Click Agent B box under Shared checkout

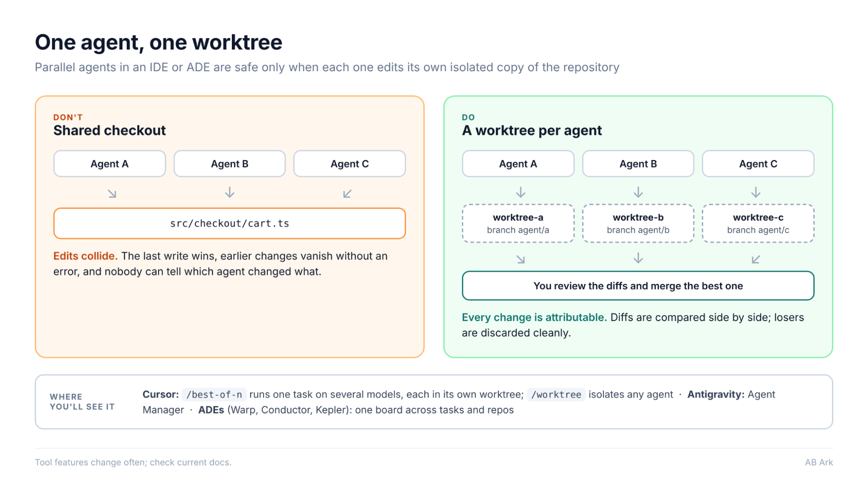click(x=229, y=164)
